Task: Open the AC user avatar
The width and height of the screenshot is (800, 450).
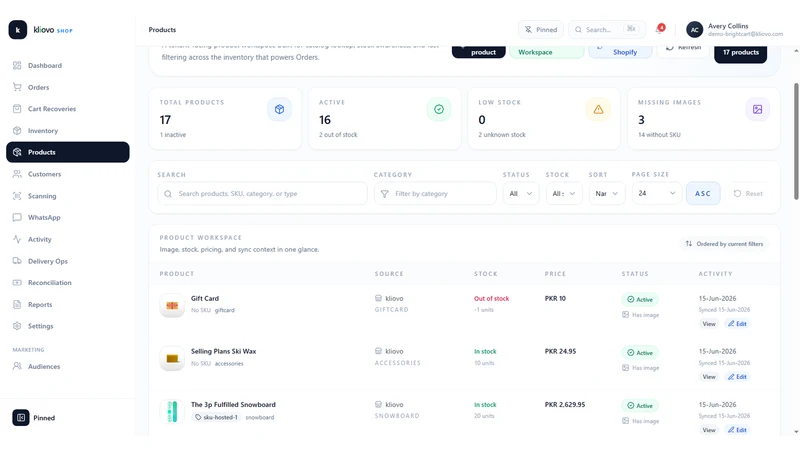Action: [694, 30]
